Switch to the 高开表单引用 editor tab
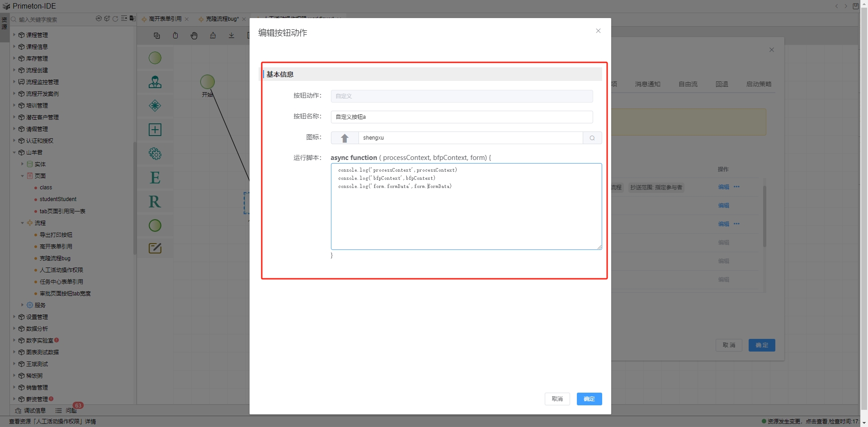The width and height of the screenshot is (868, 427). [x=165, y=19]
